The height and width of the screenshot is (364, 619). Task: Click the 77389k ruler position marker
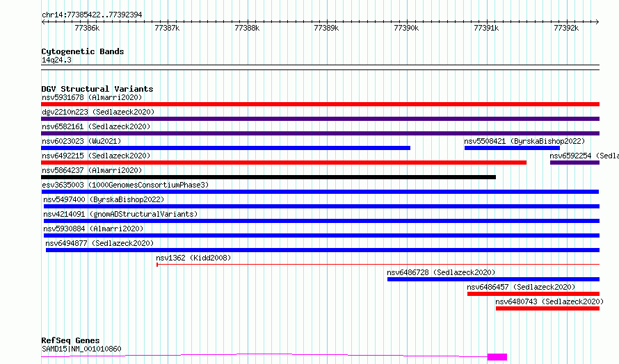coord(326,28)
